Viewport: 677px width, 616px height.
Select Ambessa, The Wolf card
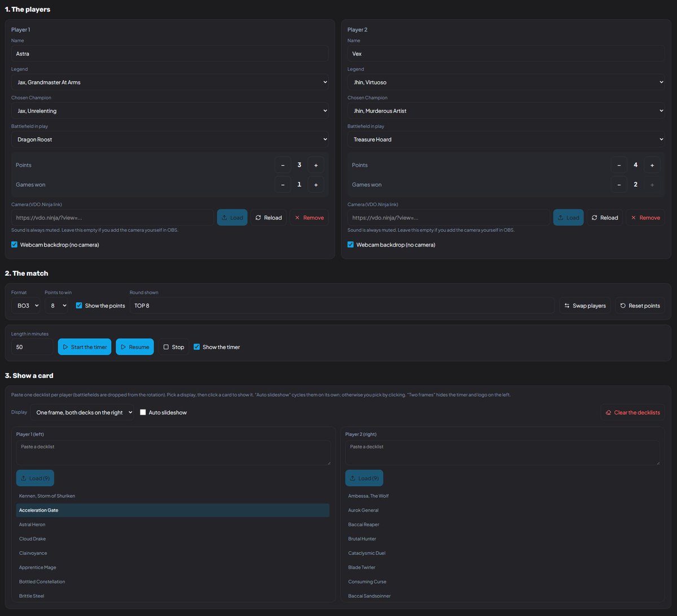coord(502,496)
